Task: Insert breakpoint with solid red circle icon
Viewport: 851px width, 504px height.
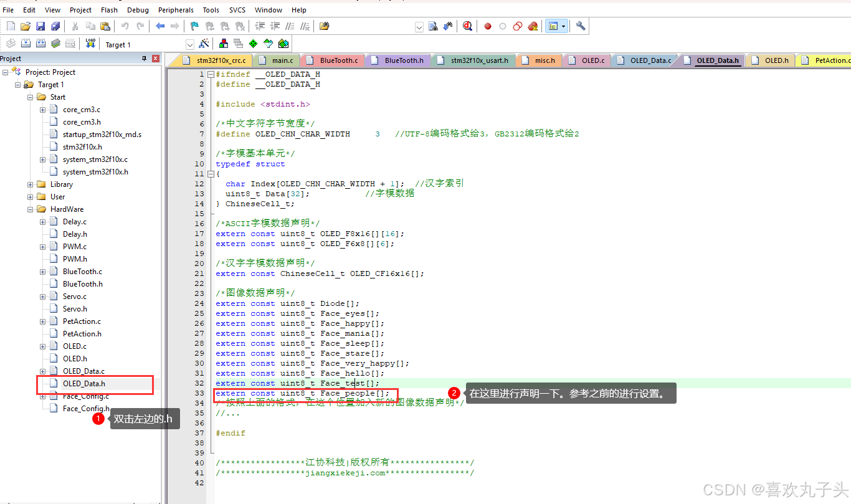Action: point(488,26)
